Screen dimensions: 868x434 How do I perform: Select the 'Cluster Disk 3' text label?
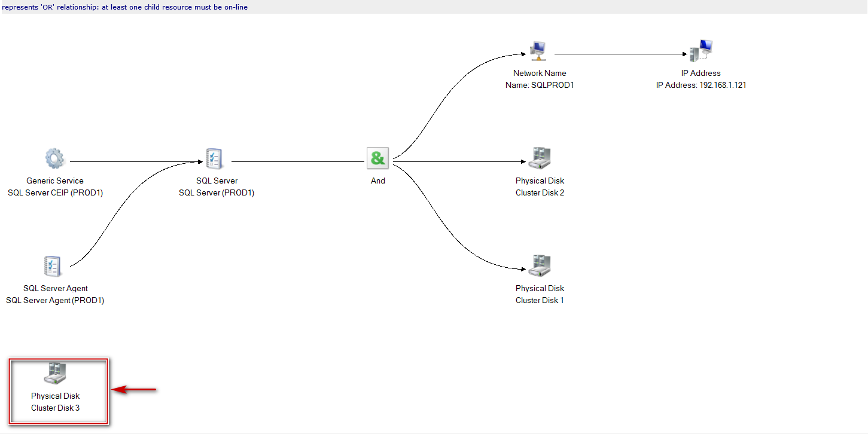[55, 408]
